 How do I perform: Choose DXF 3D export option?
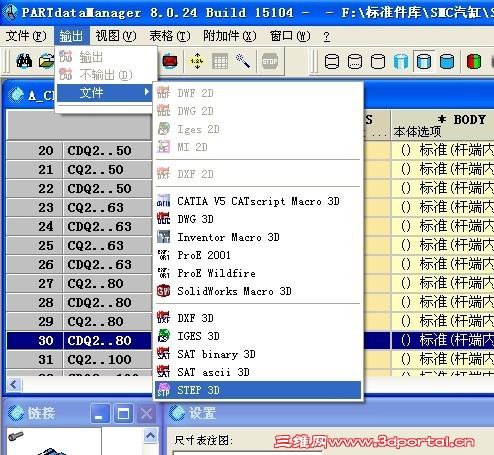[258, 318]
